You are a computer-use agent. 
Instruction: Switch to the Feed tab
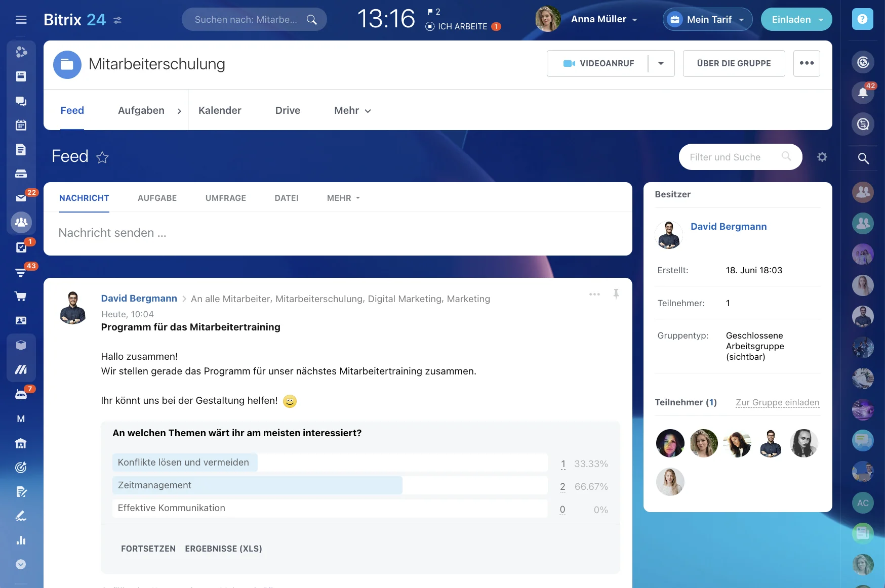point(72,110)
